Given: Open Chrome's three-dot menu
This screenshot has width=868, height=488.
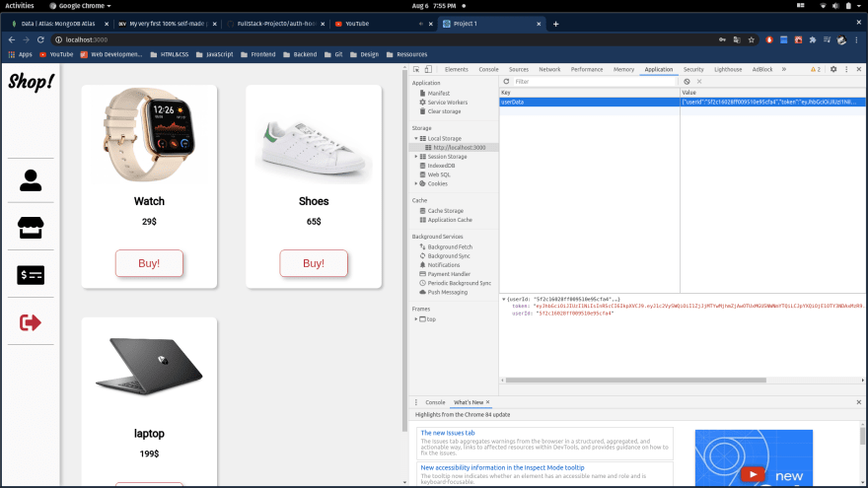Looking at the screenshot, I should click(857, 39).
